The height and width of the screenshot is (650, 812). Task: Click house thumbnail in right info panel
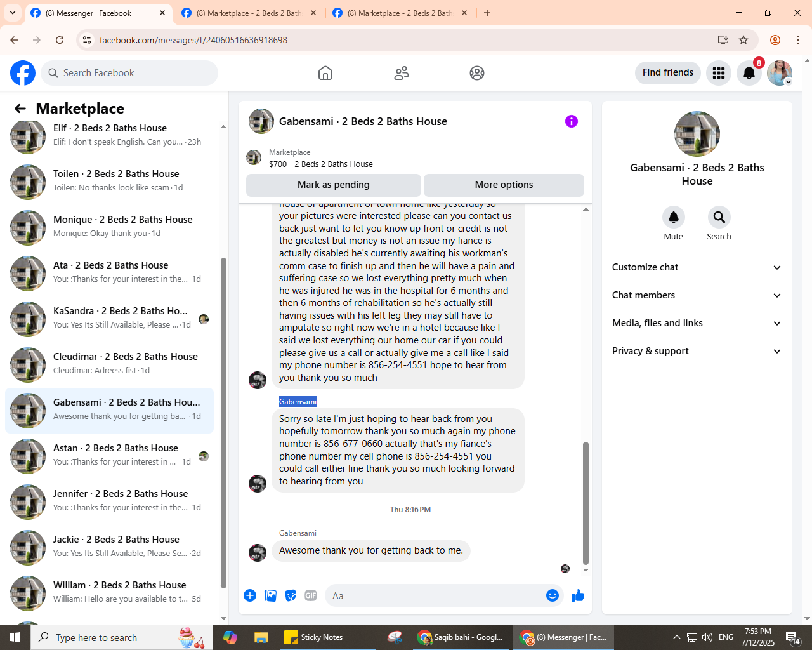pyautogui.click(x=697, y=134)
